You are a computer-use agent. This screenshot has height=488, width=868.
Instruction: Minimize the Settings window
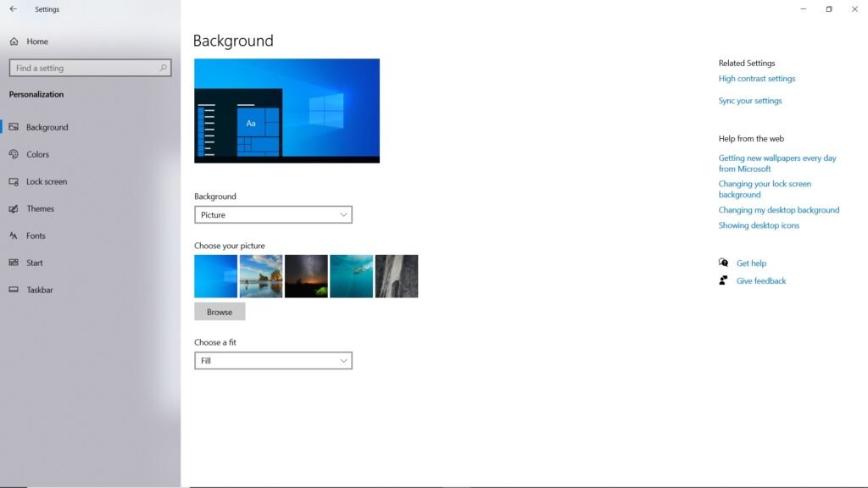click(804, 8)
